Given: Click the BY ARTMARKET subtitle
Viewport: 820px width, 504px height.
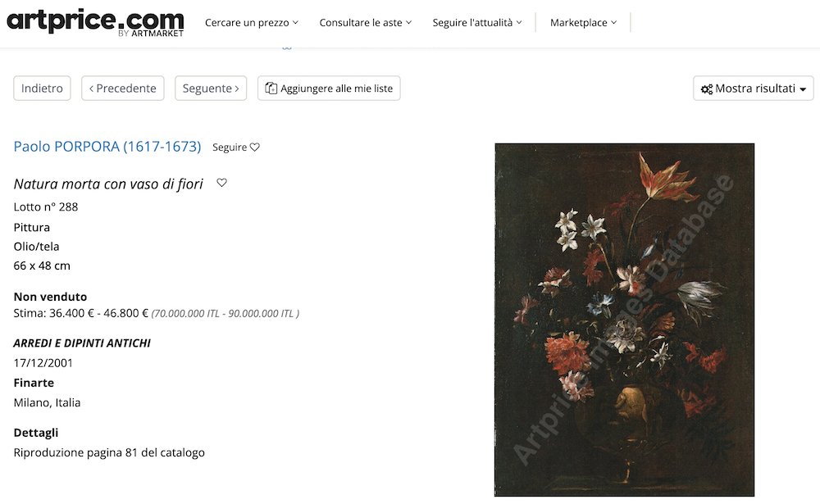Looking at the screenshot, I should tap(151, 34).
